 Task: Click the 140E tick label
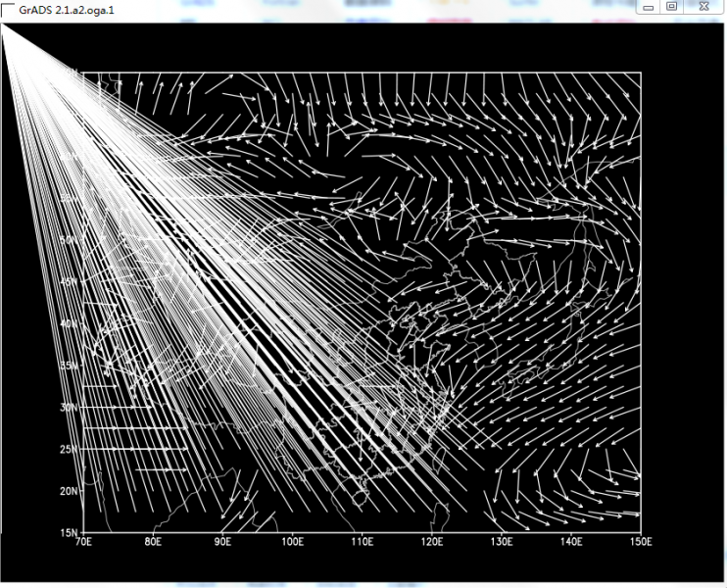(x=570, y=542)
